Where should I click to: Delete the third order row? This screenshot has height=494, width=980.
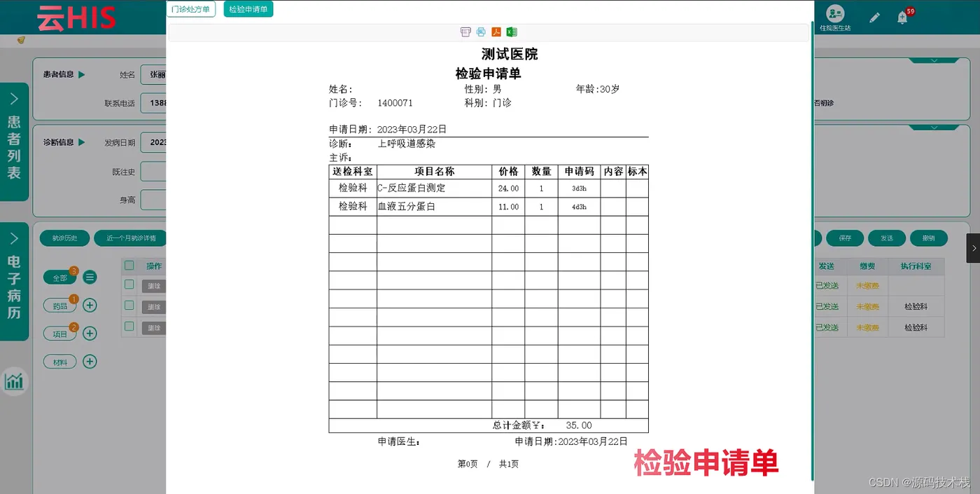point(154,328)
